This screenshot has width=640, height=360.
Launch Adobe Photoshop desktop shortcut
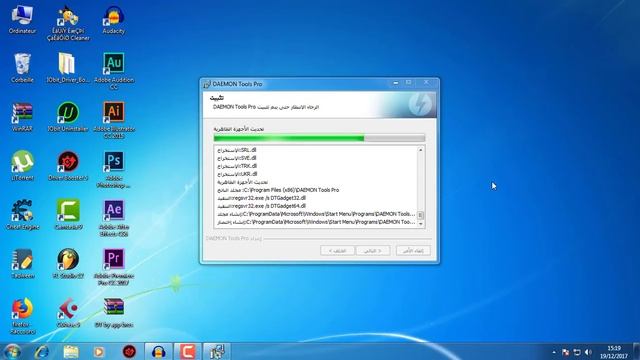[x=114, y=170]
